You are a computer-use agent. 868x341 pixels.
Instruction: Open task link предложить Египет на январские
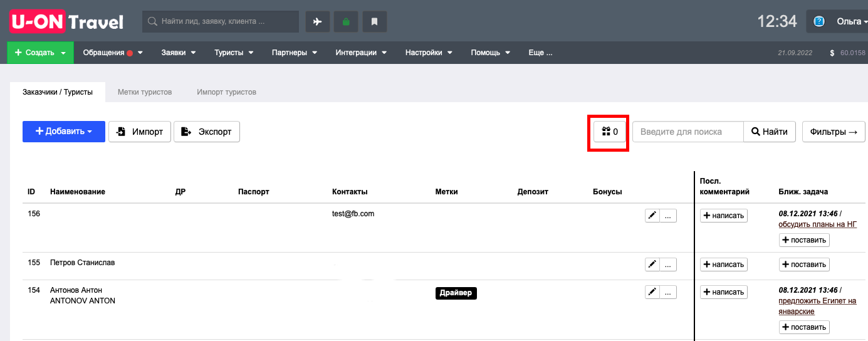(817, 306)
